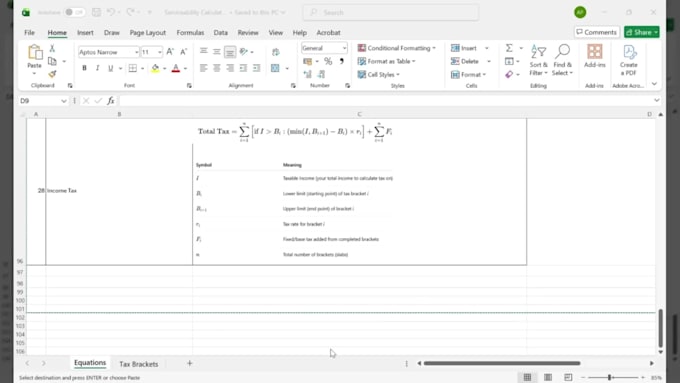
Task: Click the Fill down icon
Action: pos(510,62)
